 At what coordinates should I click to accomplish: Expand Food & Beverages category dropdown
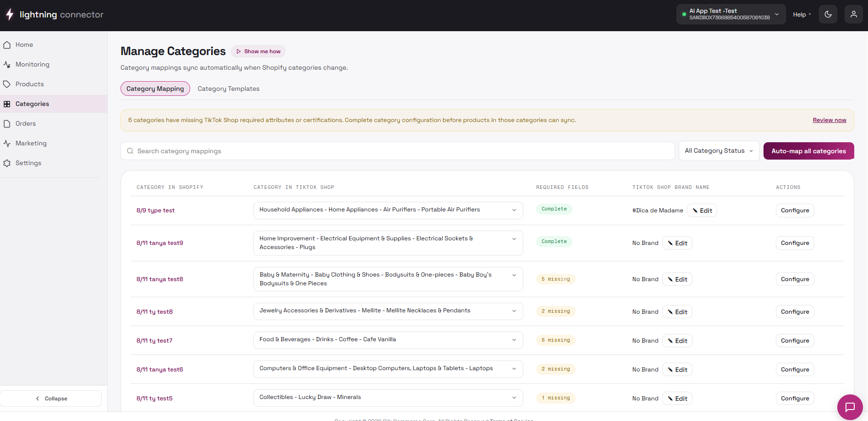pyautogui.click(x=388, y=340)
